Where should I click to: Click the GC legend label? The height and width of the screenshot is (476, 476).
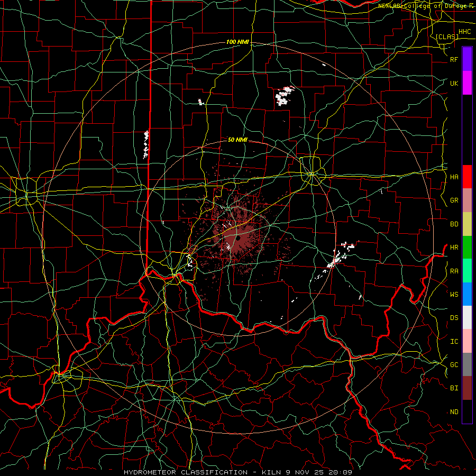pos(454,364)
